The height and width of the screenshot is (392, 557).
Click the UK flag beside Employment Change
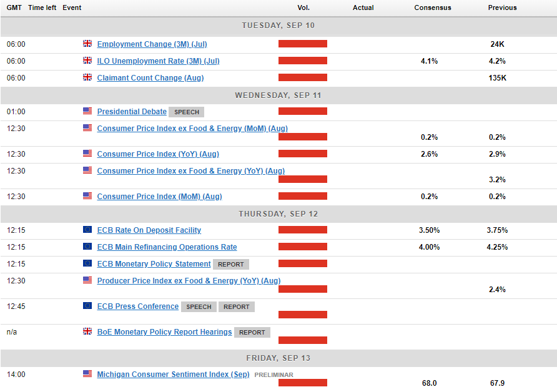pyautogui.click(x=87, y=44)
